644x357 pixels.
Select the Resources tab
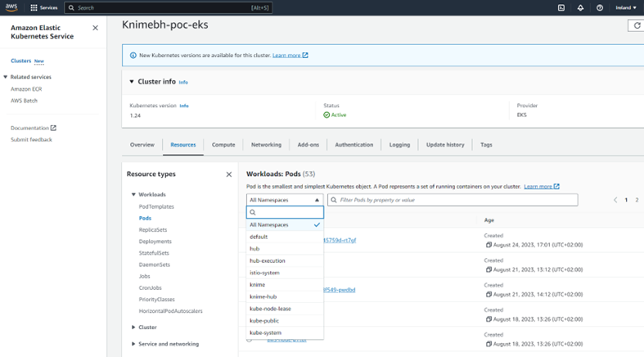pos(183,145)
